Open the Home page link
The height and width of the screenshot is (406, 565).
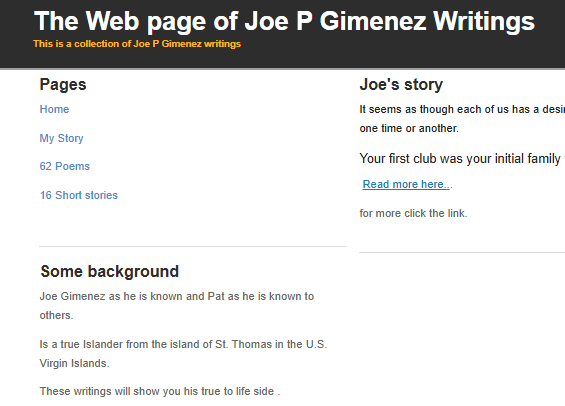click(x=54, y=109)
